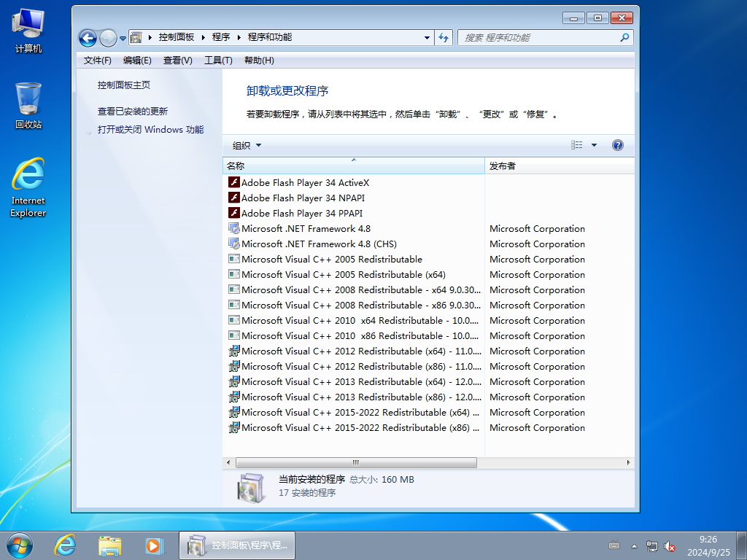Click the Start button orb

tap(20, 545)
